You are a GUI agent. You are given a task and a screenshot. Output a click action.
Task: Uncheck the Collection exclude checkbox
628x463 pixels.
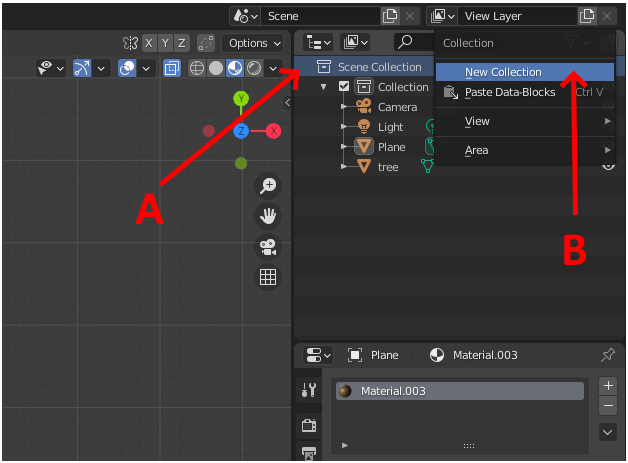click(x=345, y=87)
